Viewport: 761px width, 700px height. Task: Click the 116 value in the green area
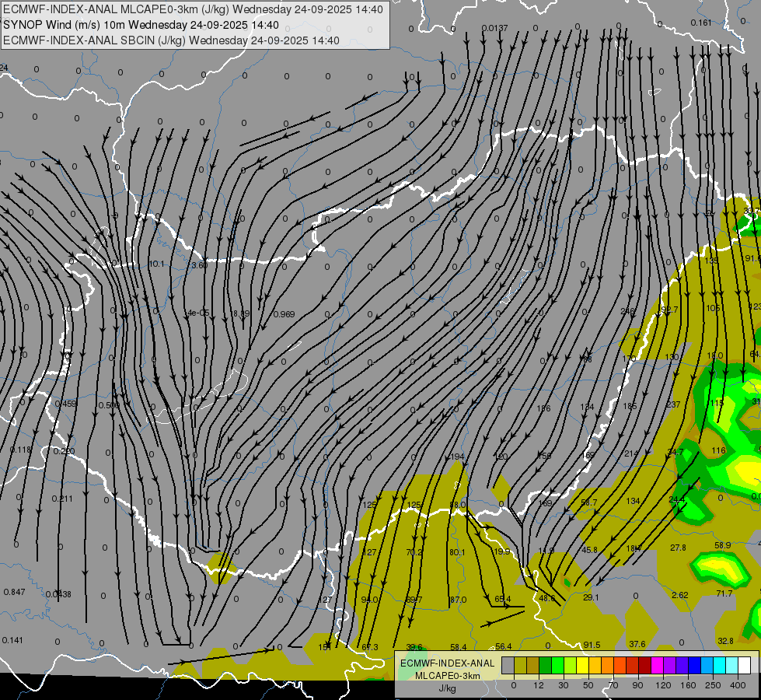coord(718,450)
